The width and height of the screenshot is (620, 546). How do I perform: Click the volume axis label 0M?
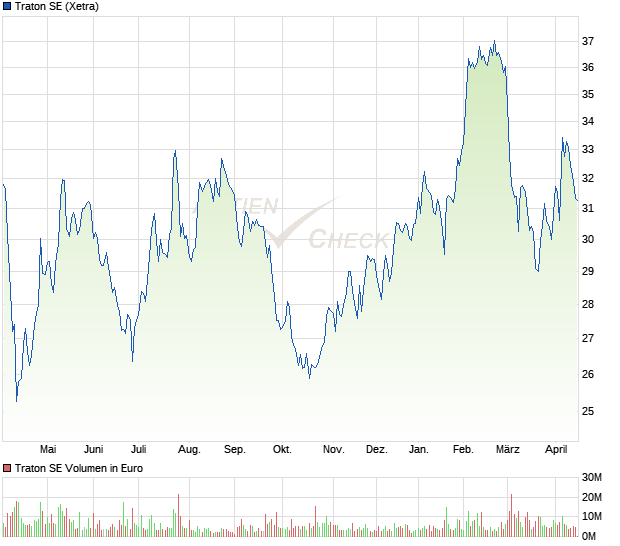point(589,537)
